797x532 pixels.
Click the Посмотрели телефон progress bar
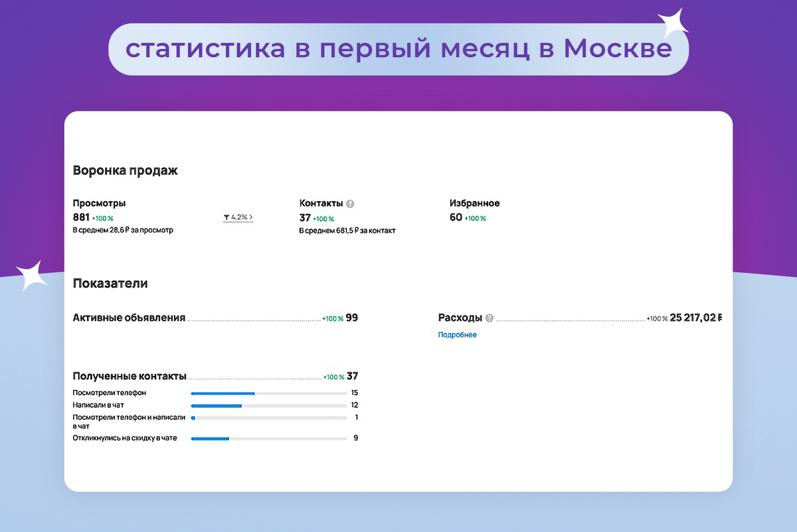(x=268, y=393)
